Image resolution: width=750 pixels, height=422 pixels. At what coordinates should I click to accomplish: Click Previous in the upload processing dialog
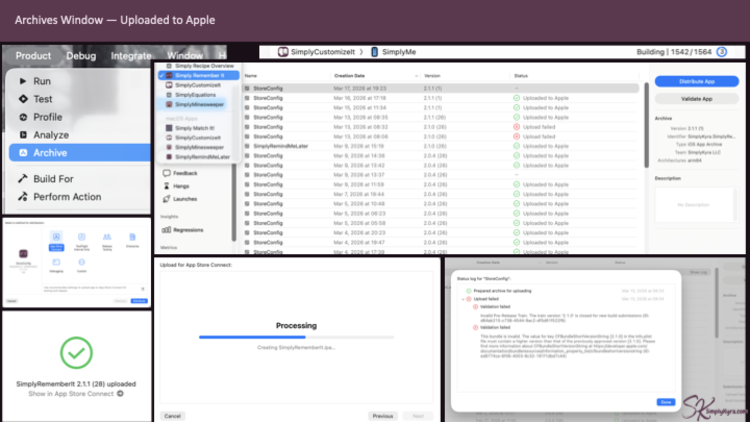tap(383, 416)
